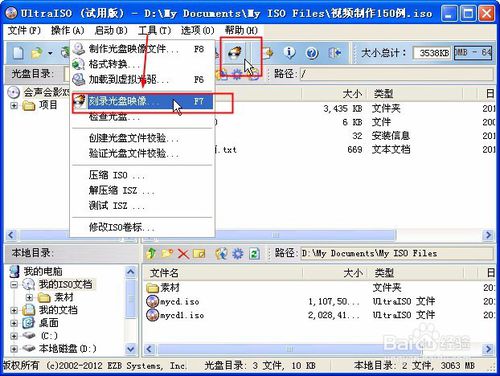The height and width of the screenshot is (376, 500).
Task: Open the dropdown arrow beside Open icon
Action: click(50, 53)
